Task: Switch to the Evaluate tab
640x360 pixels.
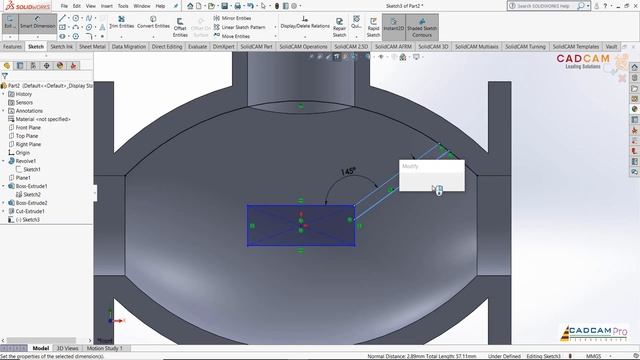Action: (198, 47)
